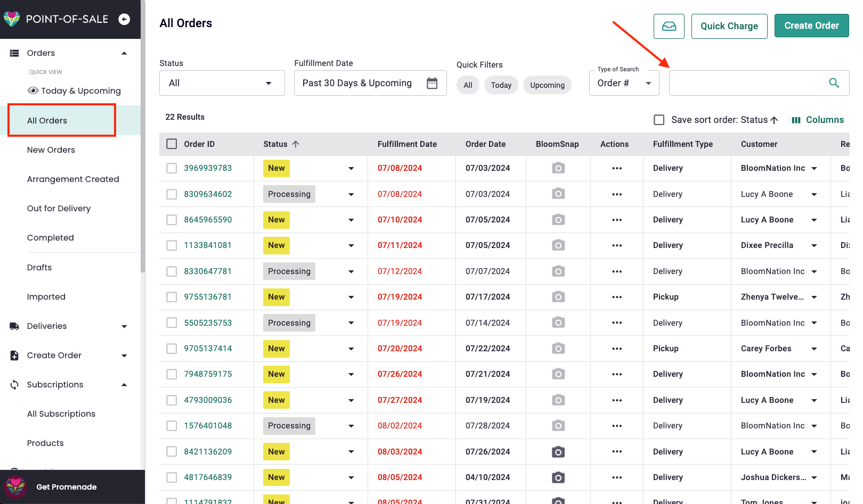The height and width of the screenshot is (504, 863).
Task: Open actions menu for order 8309634602
Action: click(617, 194)
